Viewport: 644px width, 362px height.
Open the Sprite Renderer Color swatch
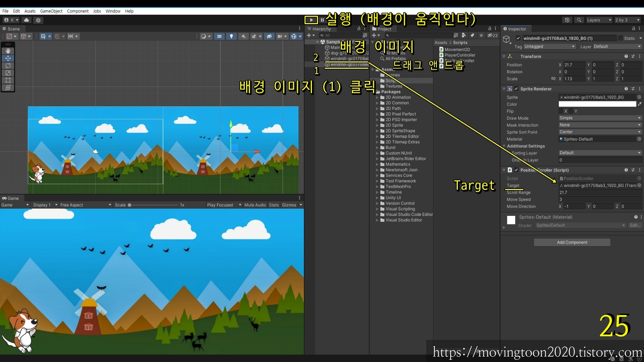tap(597, 104)
